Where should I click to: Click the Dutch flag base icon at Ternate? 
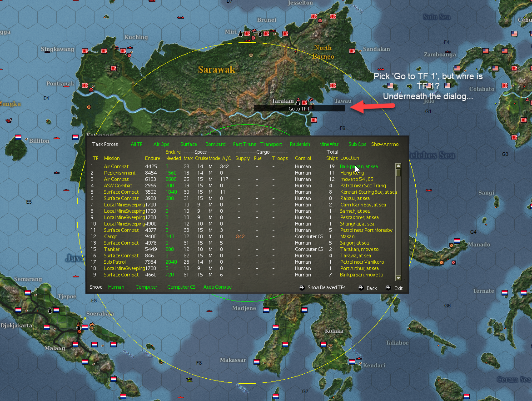click(505, 293)
